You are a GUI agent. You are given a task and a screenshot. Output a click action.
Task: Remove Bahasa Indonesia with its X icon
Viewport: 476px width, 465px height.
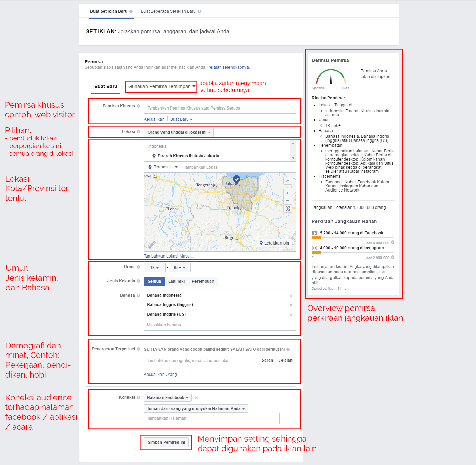pos(291,296)
